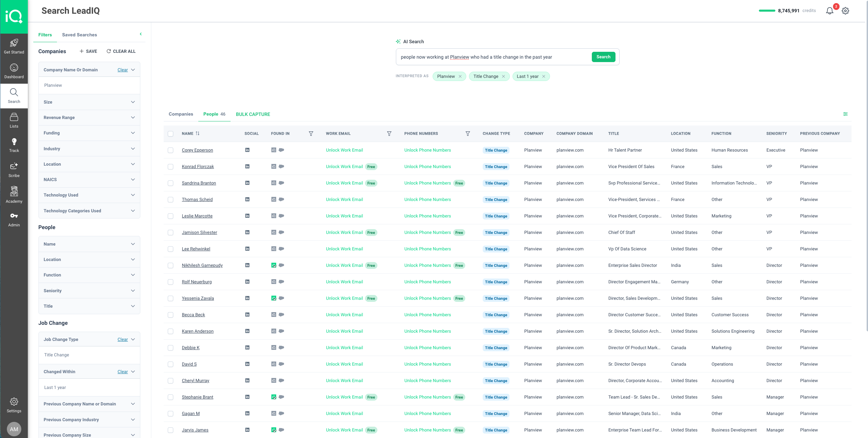Filter the Phone Numbers column

point(468,133)
